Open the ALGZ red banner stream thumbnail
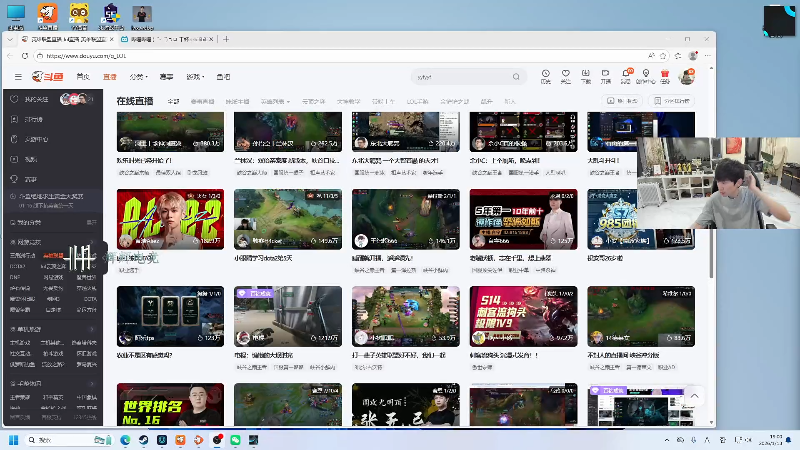Viewport: 800px width, 450px height. pyautogui.click(x=170, y=219)
